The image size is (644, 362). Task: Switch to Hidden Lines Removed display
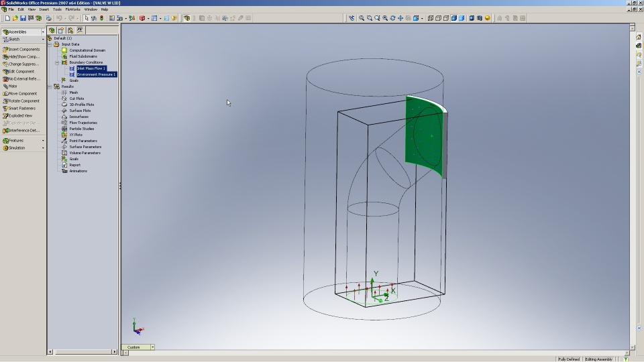click(x=446, y=18)
